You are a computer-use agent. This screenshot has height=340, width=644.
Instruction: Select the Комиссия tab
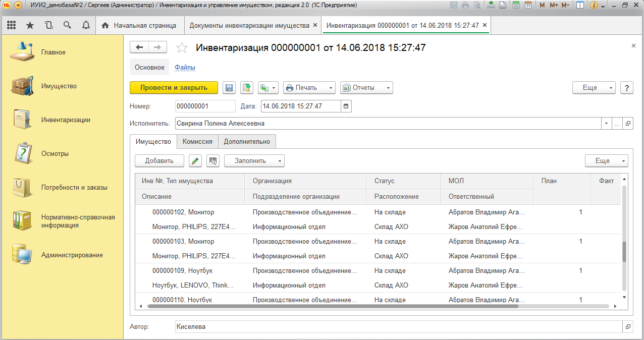pyautogui.click(x=197, y=142)
